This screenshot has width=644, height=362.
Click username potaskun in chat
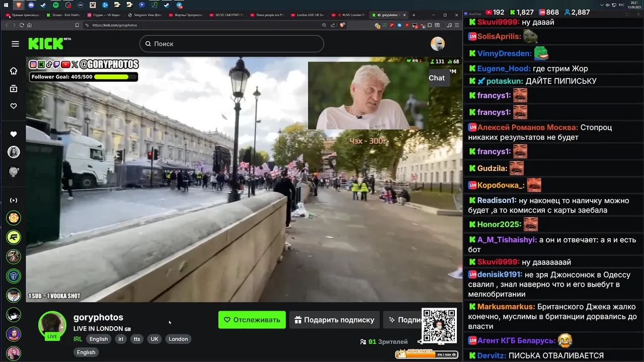click(505, 81)
